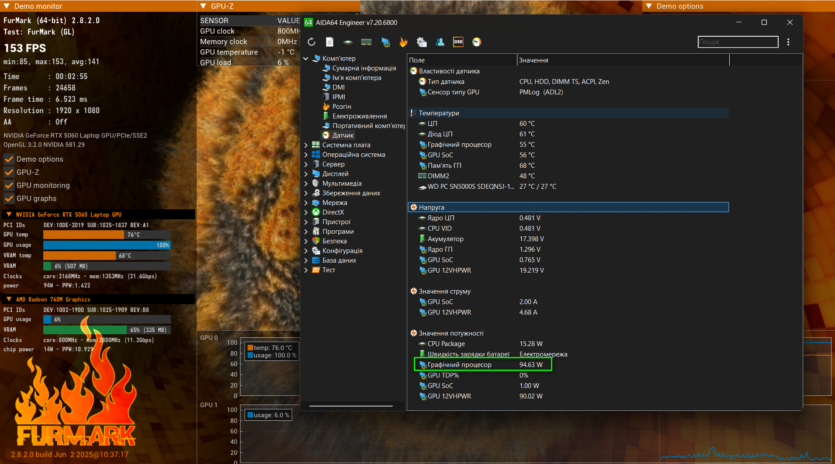835x464 pixels.
Task: Click the round gauge icon in the toolbar
Action: 477,42
